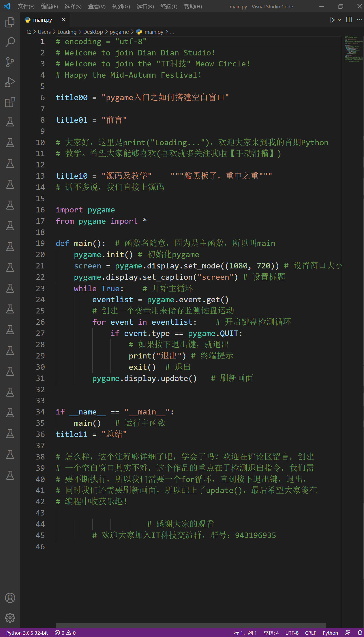Click 'title11' variable name
The height and width of the screenshot is (637, 364).
(x=71, y=434)
